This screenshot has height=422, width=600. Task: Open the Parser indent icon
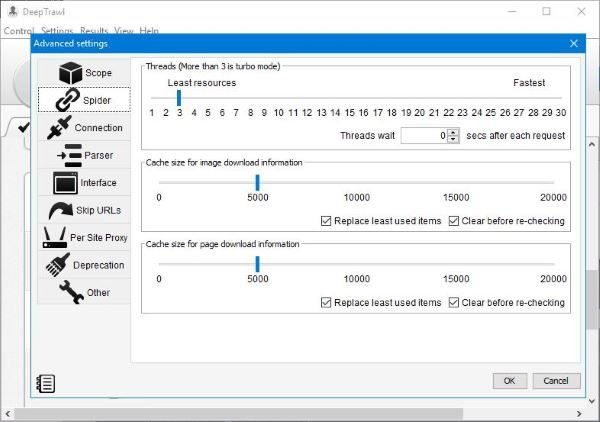(x=69, y=155)
